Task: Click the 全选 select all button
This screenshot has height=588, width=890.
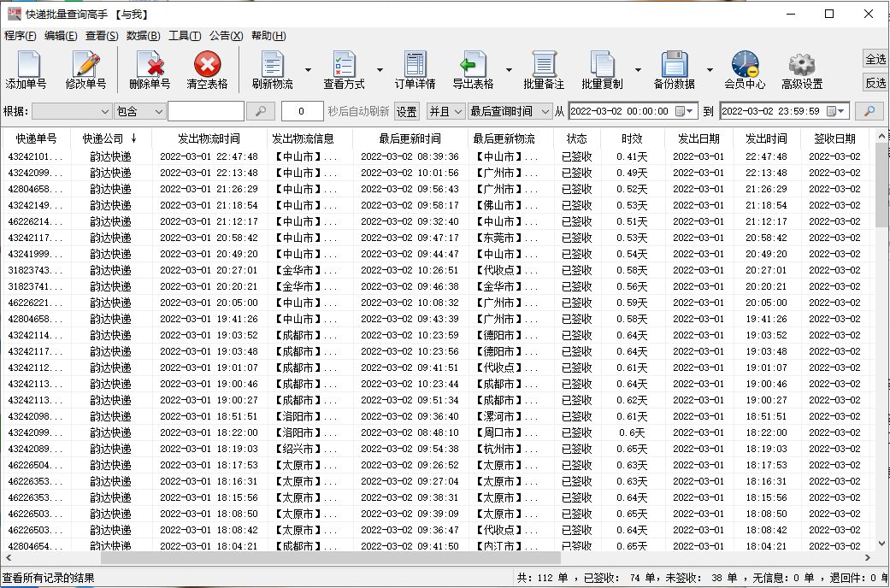Action: 875,59
